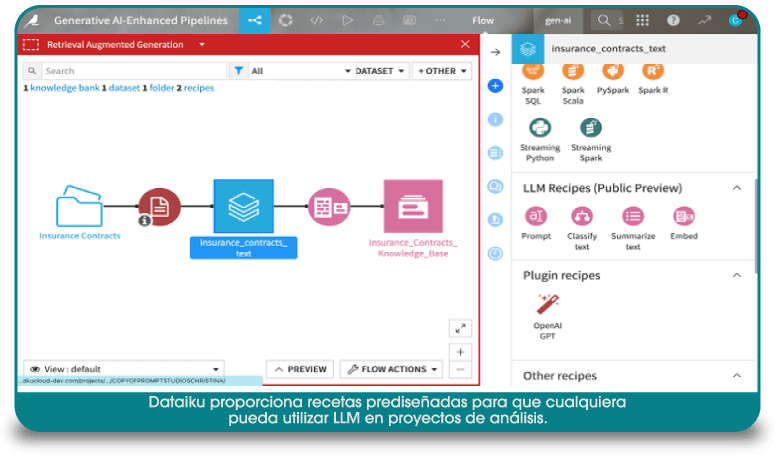This screenshot has height=468, width=775.
Task: Open the FLOW ACTIONS dropdown
Action: coord(391,369)
